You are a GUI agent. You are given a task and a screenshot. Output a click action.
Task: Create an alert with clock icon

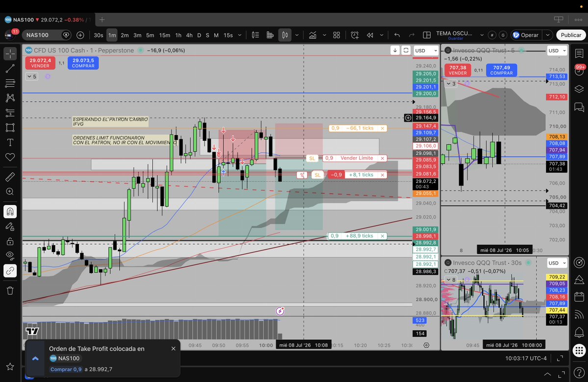click(355, 35)
